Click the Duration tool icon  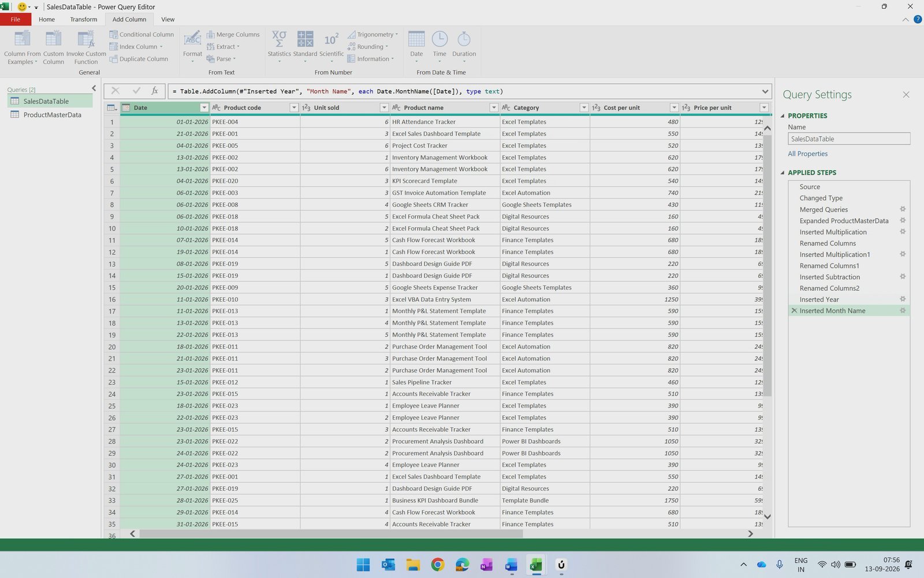point(464,39)
